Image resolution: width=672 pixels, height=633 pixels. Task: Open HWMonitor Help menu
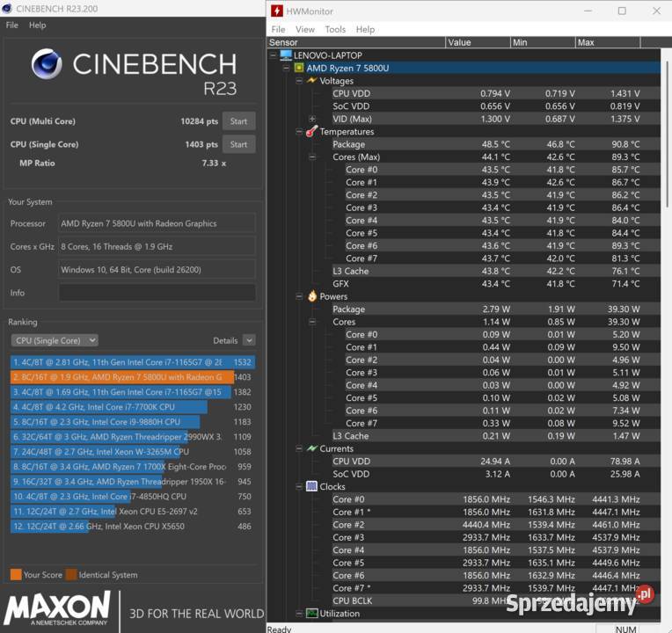click(x=365, y=29)
